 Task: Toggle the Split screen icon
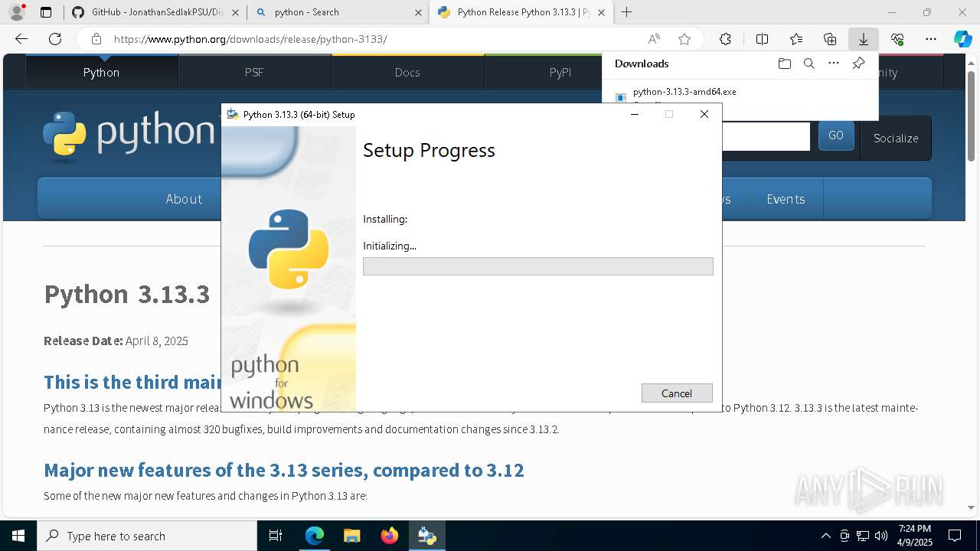(x=762, y=39)
